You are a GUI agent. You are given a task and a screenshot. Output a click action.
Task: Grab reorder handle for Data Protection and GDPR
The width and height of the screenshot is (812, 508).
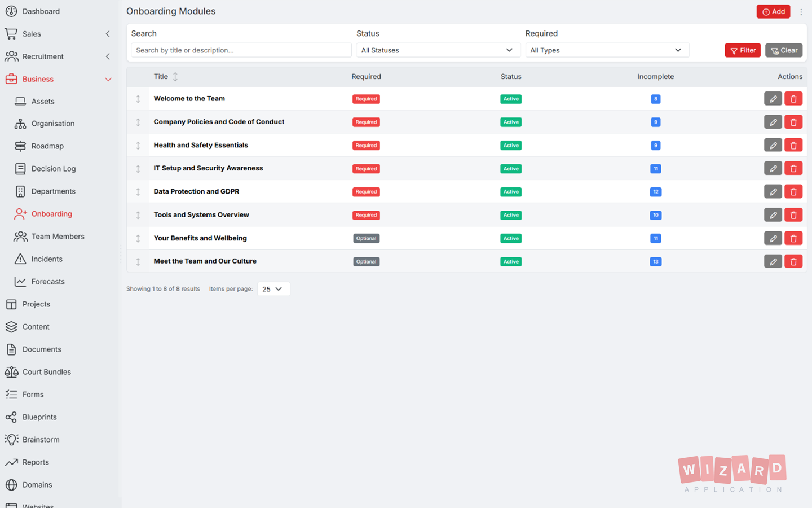pos(138,192)
